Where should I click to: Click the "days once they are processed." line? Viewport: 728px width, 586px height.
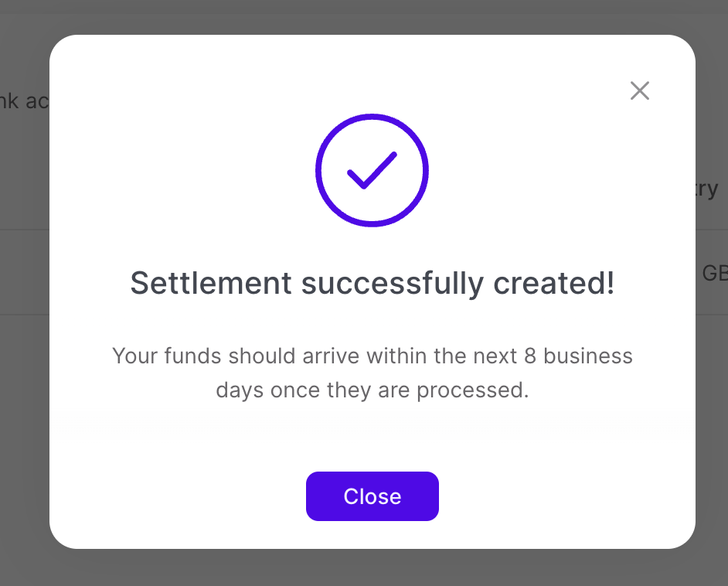[372, 390]
